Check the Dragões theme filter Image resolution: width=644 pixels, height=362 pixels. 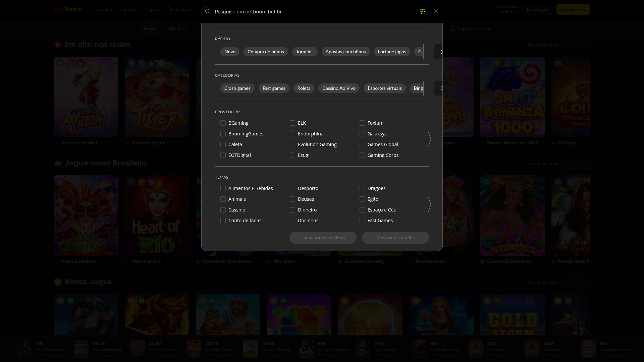[x=362, y=188]
